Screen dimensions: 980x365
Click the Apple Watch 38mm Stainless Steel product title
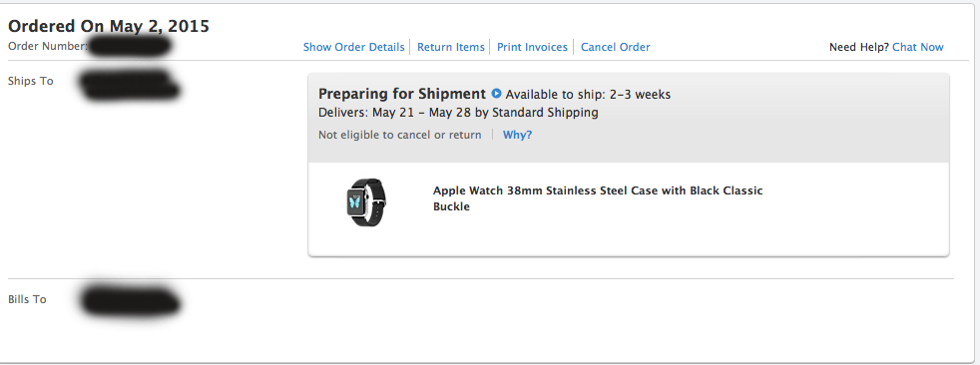598,198
